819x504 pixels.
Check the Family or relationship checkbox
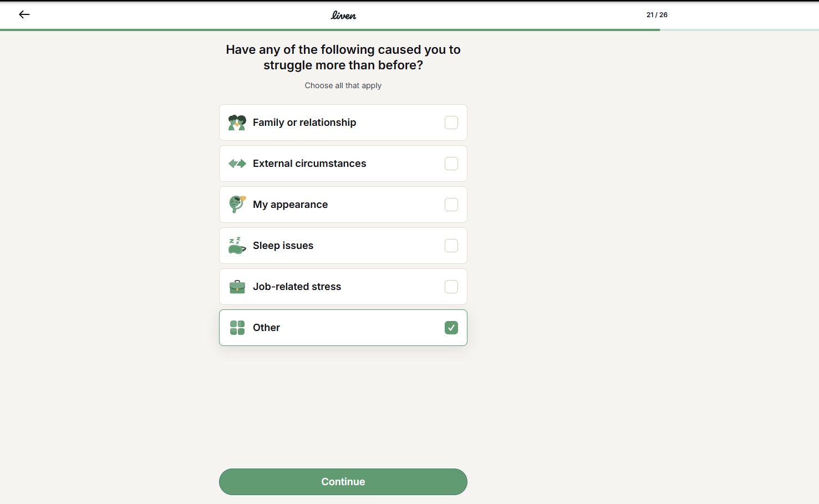coord(451,123)
